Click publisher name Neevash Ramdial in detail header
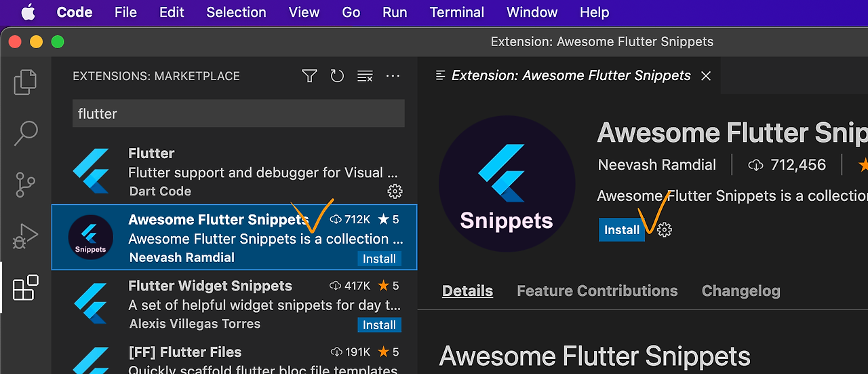Viewport: 868px width, 374px height. click(657, 165)
